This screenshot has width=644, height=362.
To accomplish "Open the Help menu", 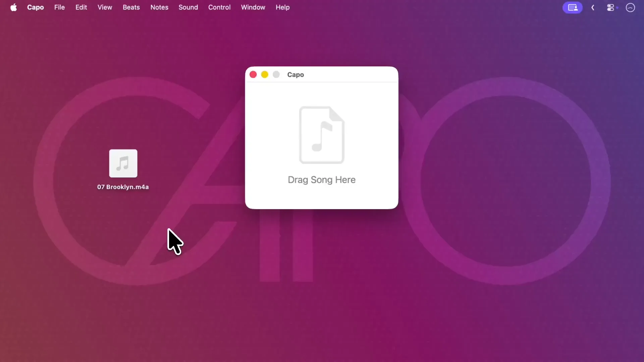I will tap(282, 7).
